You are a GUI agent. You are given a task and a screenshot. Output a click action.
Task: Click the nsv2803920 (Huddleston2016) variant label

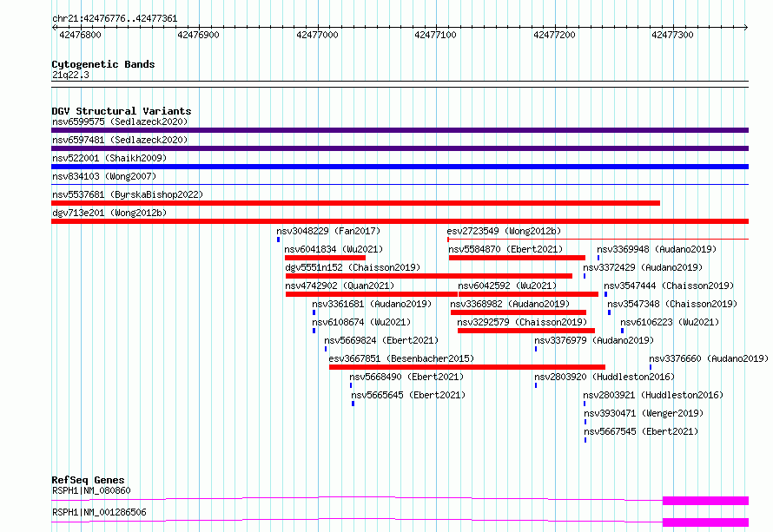604,377
